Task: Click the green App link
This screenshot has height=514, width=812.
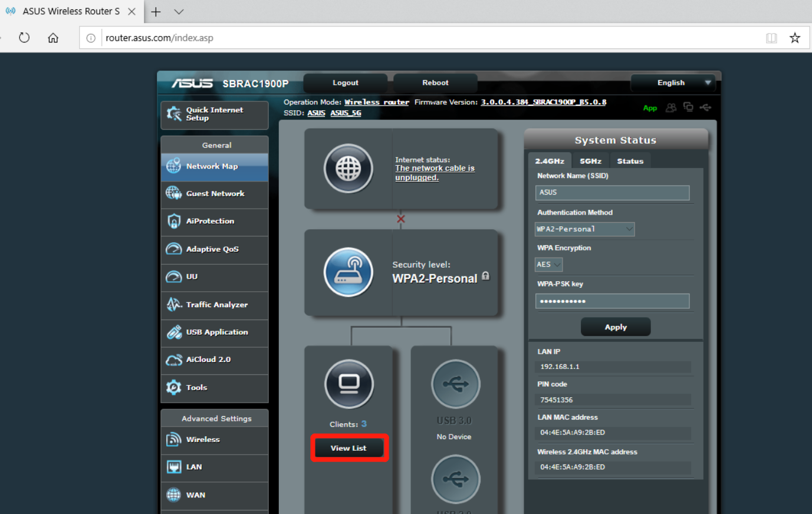Action: (650, 108)
